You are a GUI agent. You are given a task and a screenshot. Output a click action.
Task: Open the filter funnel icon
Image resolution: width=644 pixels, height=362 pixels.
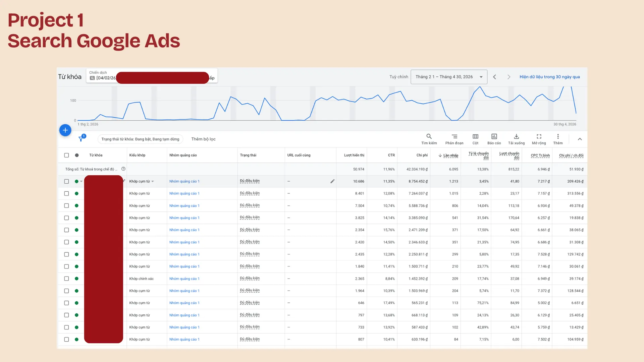pyautogui.click(x=81, y=138)
